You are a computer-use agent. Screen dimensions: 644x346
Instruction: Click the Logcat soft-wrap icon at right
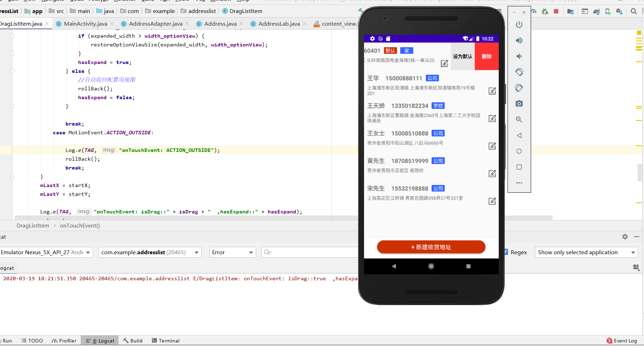click(636, 268)
